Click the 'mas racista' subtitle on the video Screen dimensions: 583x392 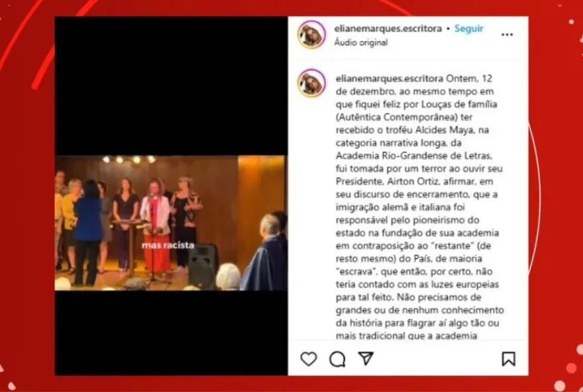click(x=168, y=245)
